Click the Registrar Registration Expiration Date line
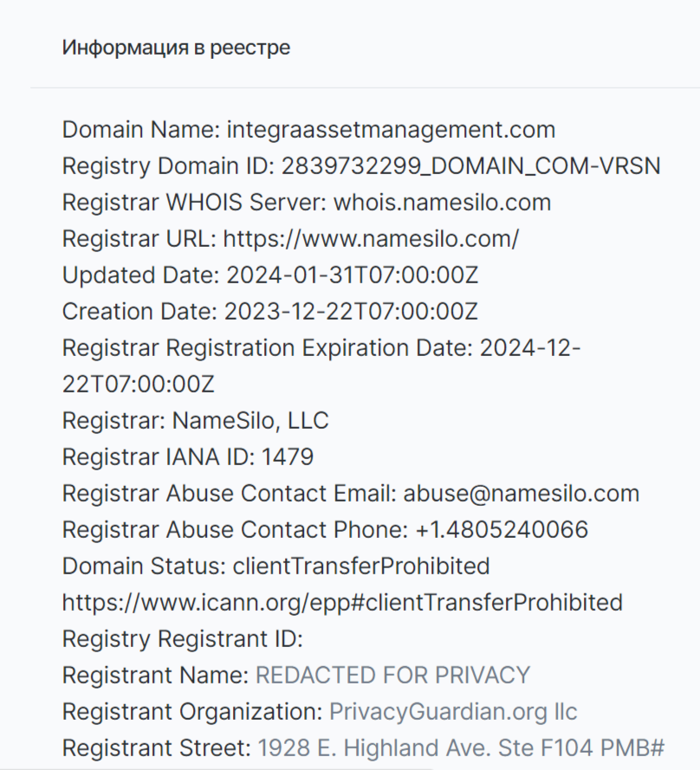700x770 pixels. (x=321, y=348)
